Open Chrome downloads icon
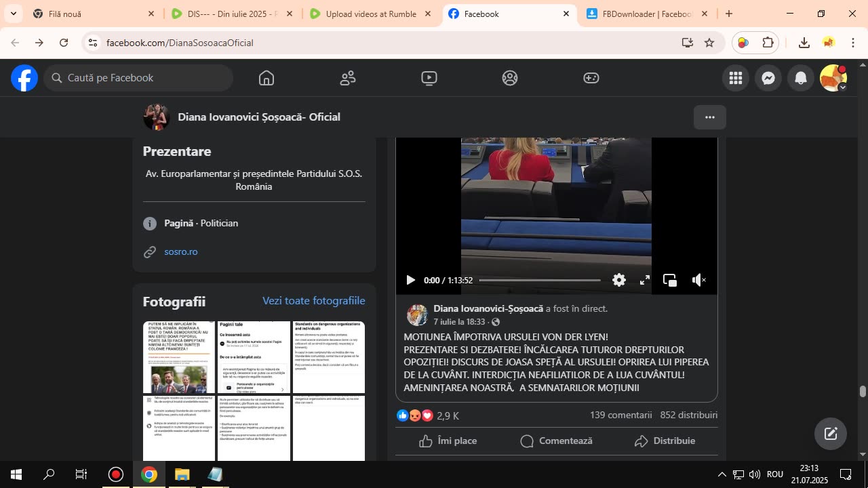The width and height of the screenshot is (868, 488). [x=804, y=43]
